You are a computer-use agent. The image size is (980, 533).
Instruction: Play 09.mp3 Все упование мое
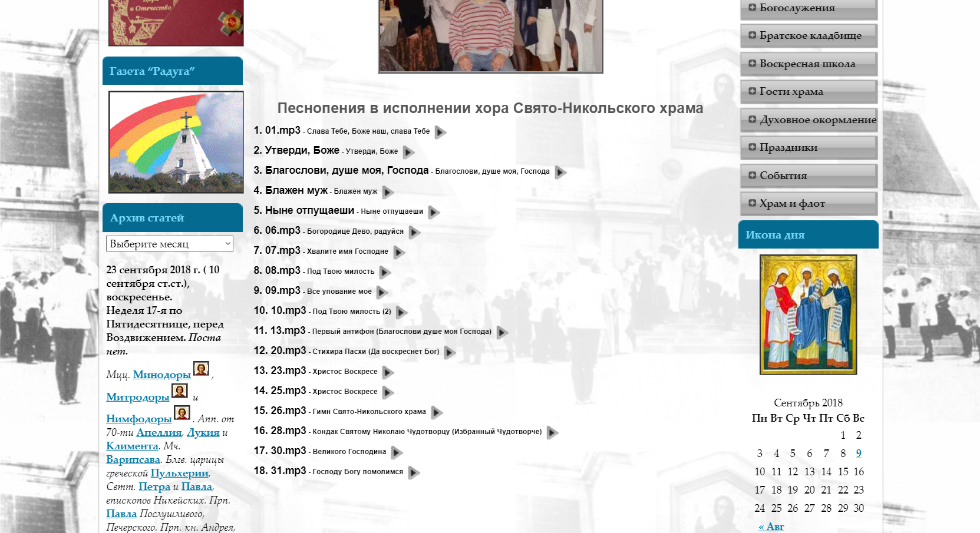tap(382, 292)
